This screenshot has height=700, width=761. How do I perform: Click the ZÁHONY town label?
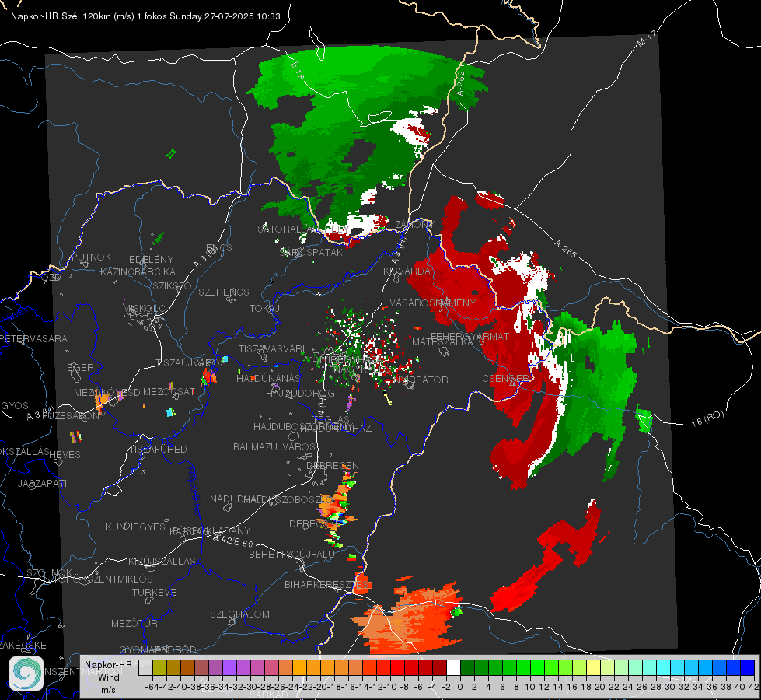click(x=414, y=225)
